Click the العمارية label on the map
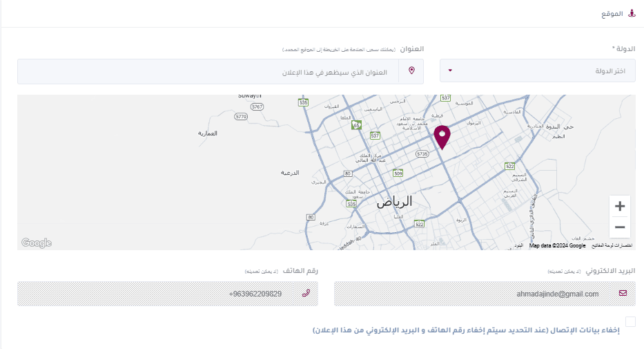Viewport: 644px width, 349px height. point(207,133)
